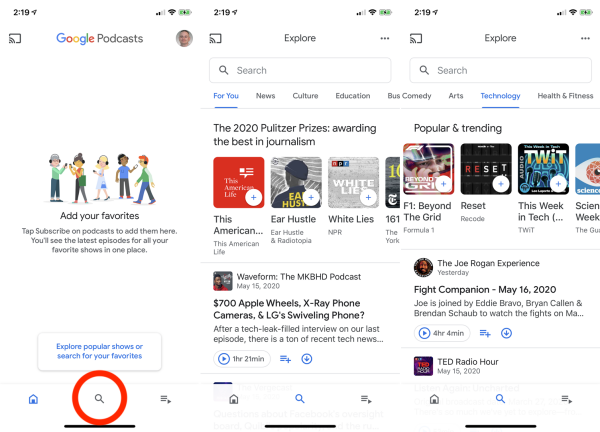Open the TED Radio Hour show
Screen dimensions: 600x432
pyautogui.click(x=468, y=362)
